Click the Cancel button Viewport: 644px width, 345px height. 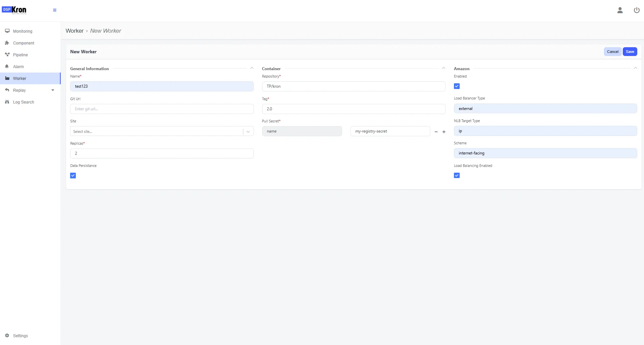612,52
